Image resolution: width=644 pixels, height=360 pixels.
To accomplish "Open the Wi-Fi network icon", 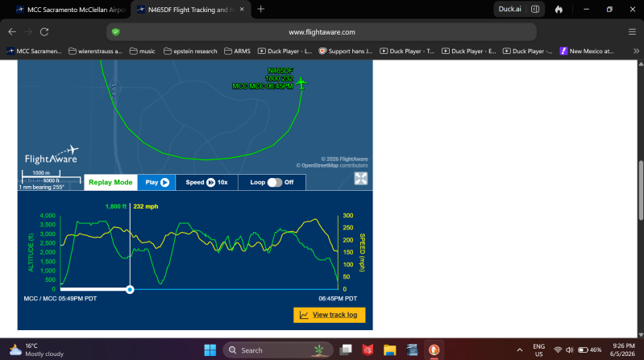I will [557, 350].
